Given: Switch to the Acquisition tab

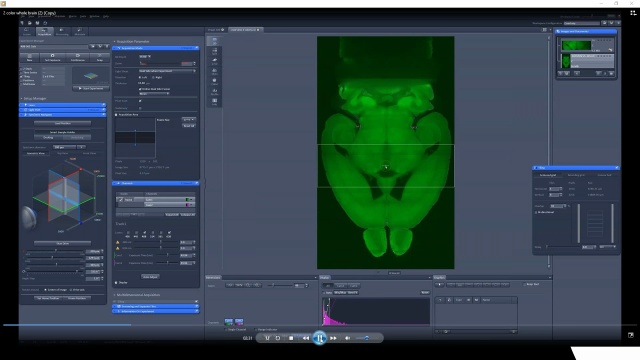Looking at the screenshot, I should pos(44,32).
